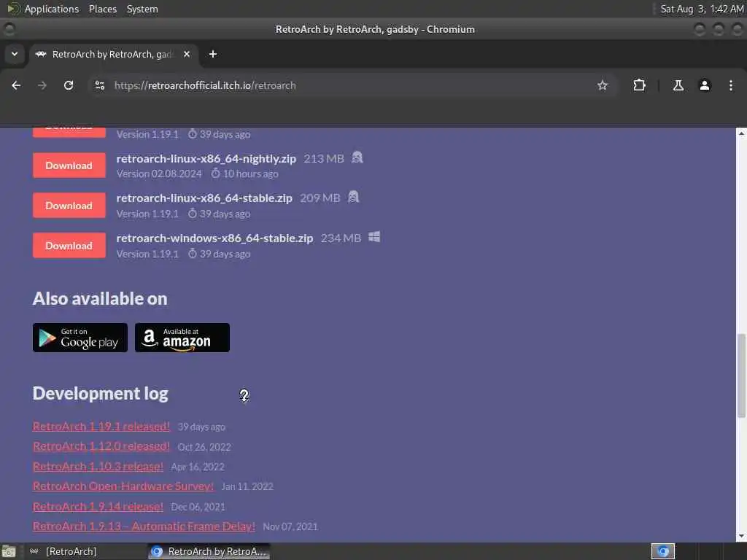The width and height of the screenshot is (747, 560).
Task: Click the Development log heading
Action: 101,393
